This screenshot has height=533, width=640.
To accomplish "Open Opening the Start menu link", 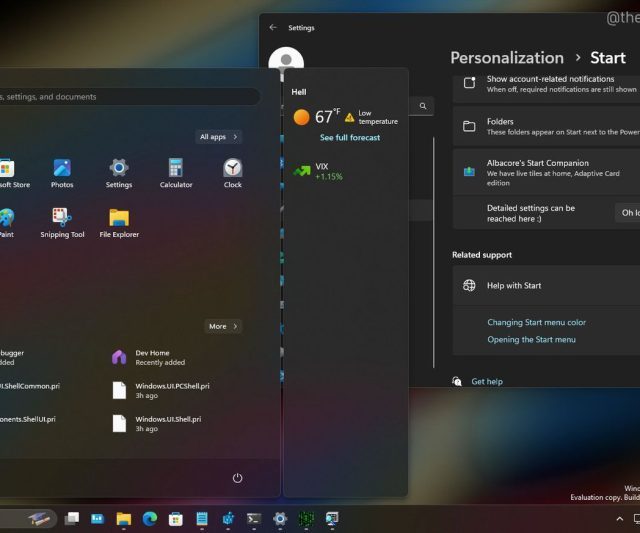I will point(531,340).
